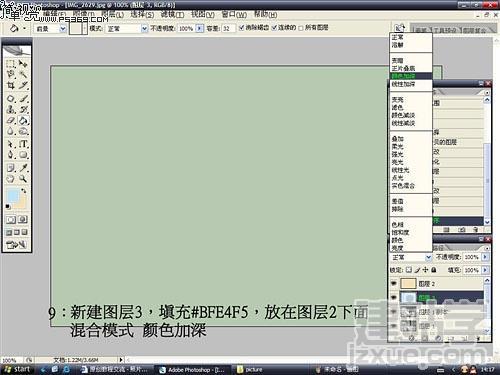This screenshot has width=500, height=375.
Task: Choose 正片叠底 in blend mode list
Action: point(411,68)
